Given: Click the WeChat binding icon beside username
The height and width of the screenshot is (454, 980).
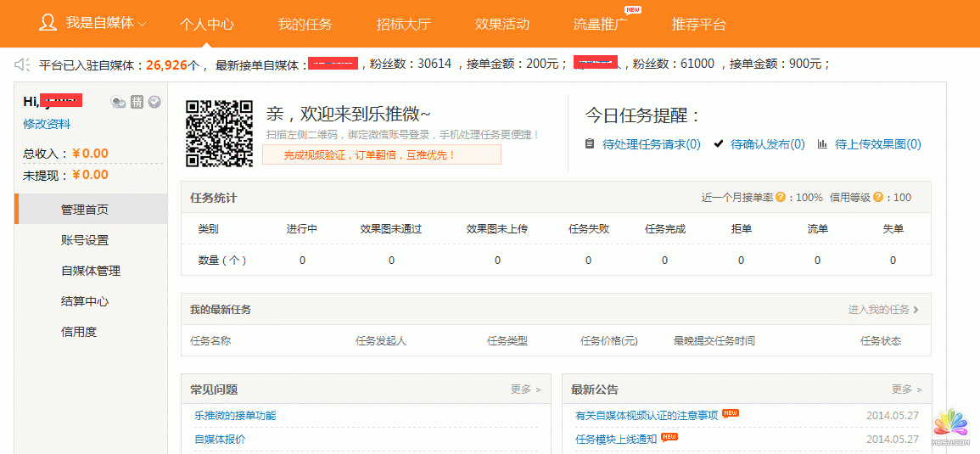Looking at the screenshot, I should tap(118, 103).
